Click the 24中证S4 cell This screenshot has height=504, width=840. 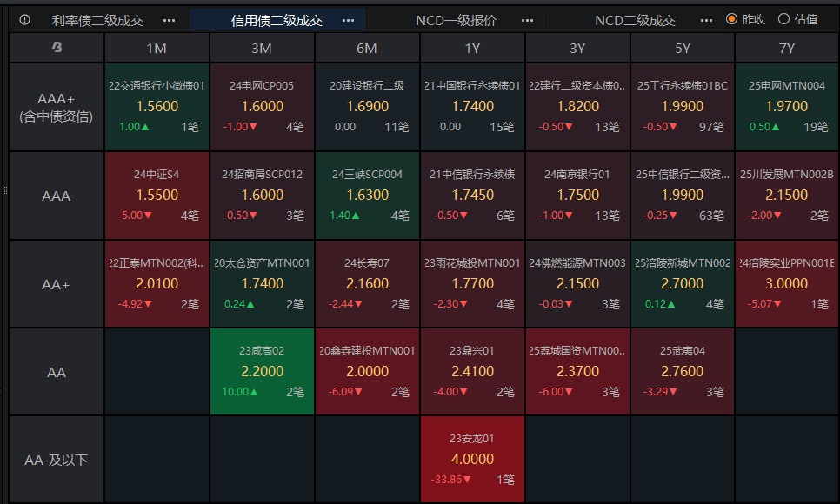(x=157, y=196)
